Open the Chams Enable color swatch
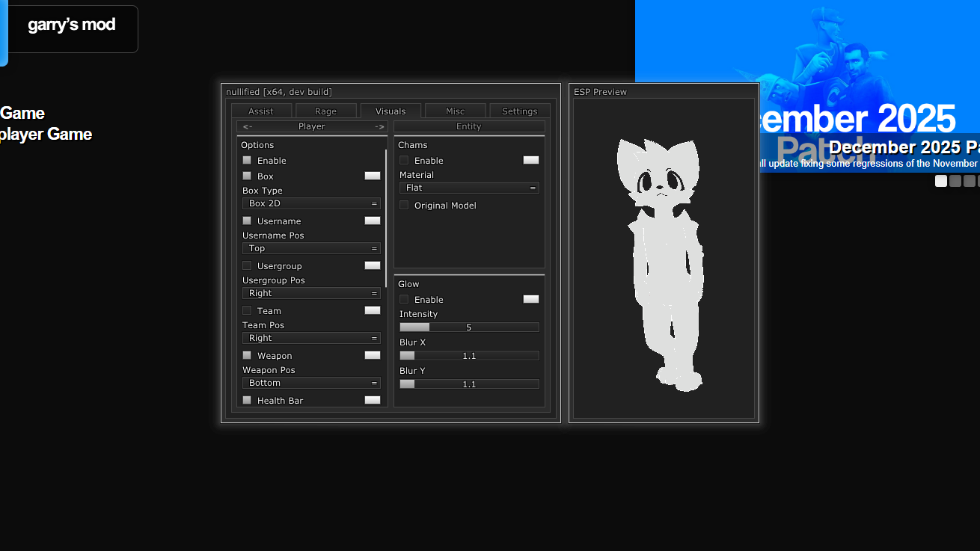Image resolution: width=980 pixels, height=551 pixels. 531,160
